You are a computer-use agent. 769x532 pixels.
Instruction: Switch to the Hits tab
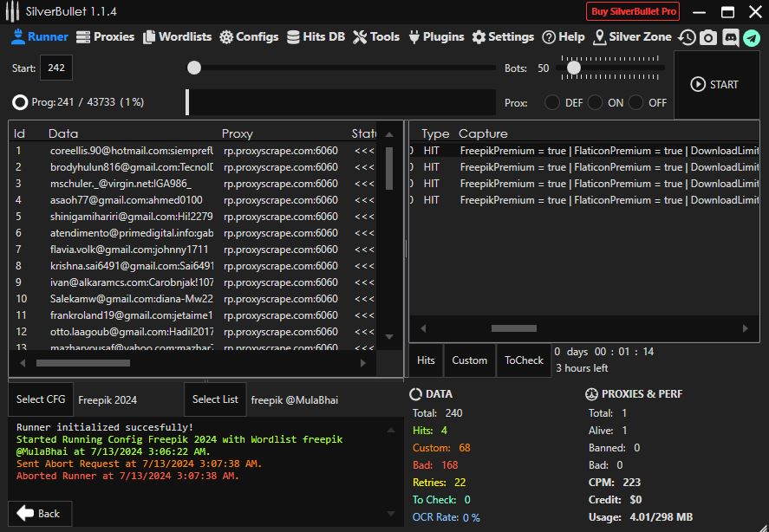pos(426,360)
